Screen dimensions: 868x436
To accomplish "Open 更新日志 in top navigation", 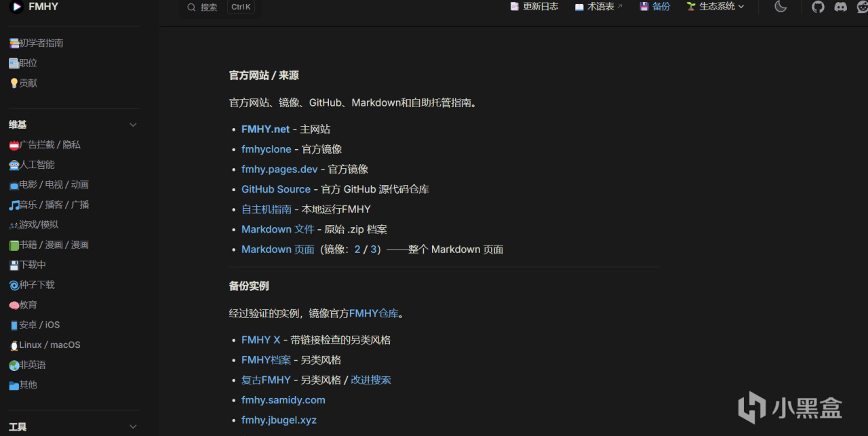I will [534, 7].
